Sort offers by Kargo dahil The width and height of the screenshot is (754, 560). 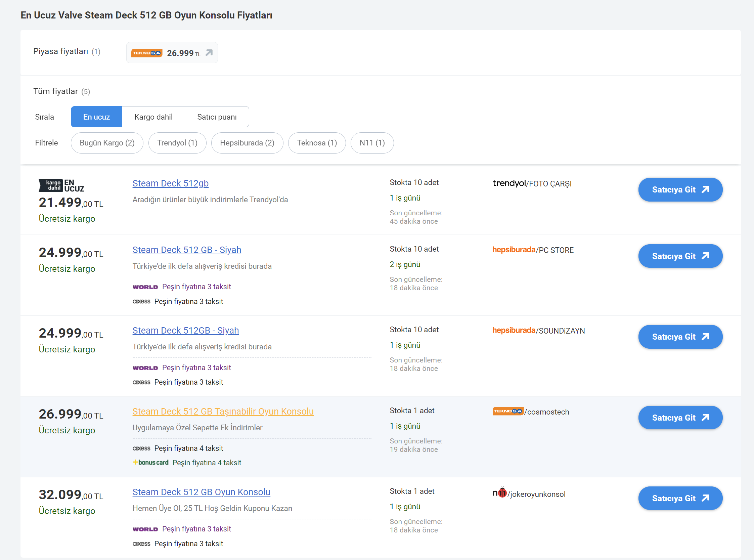tap(153, 117)
